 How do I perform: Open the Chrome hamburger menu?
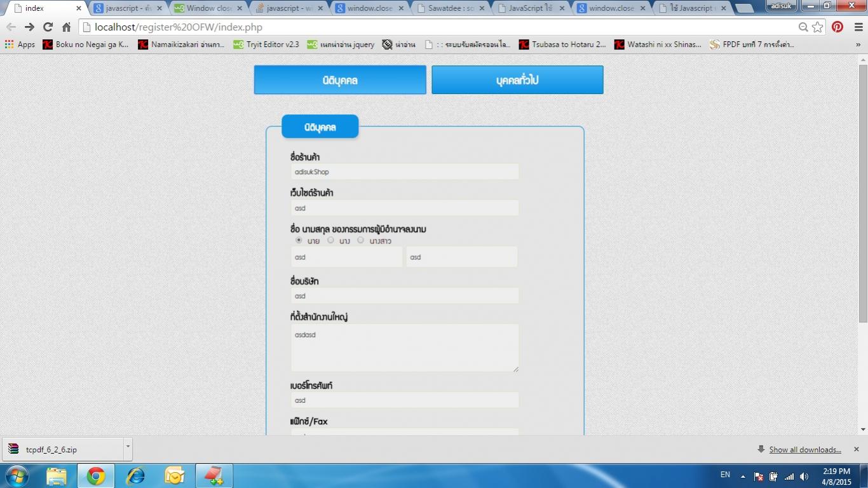point(858,27)
